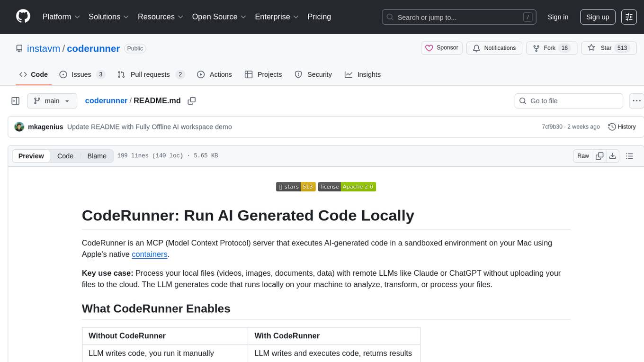Click the CodeRunner main heading

pyautogui.click(x=248, y=215)
